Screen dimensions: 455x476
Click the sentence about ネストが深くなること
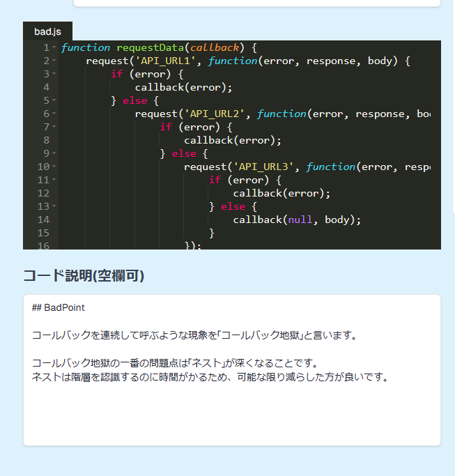(x=175, y=363)
